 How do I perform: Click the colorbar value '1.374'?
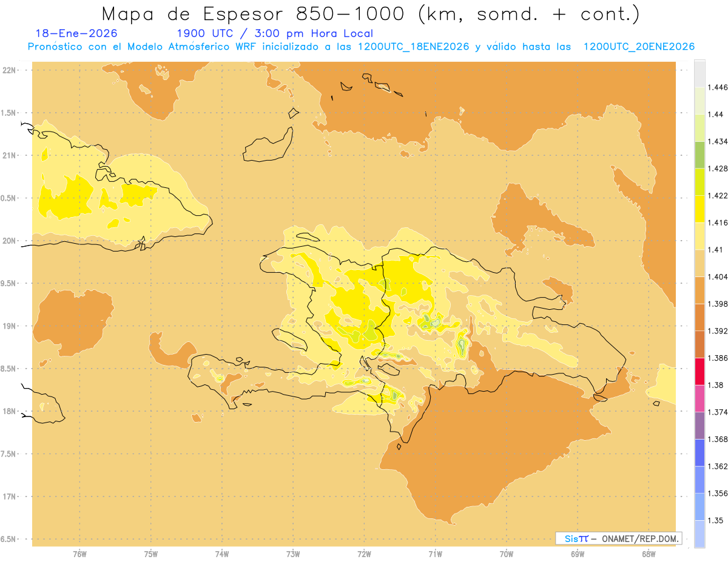tap(718, 412)
